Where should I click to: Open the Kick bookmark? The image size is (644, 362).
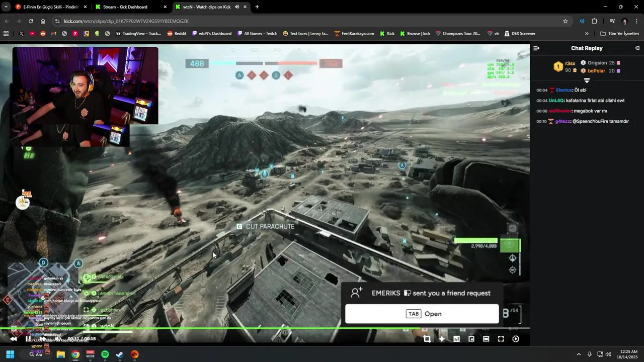point(387,34)
